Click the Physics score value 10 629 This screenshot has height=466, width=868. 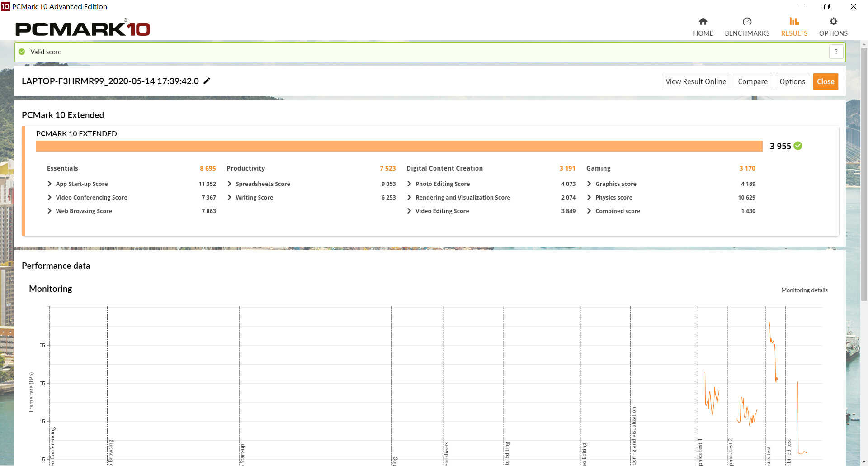click(x=746, y=197)
